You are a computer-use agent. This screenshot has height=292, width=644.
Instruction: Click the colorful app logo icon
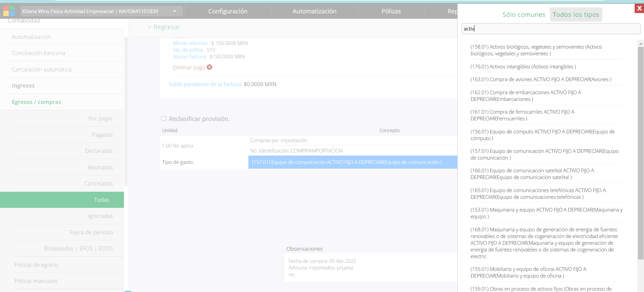[9, 11]
